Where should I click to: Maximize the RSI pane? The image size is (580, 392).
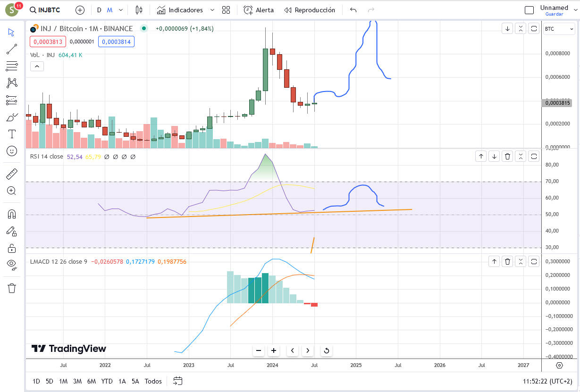click(534, 156)
